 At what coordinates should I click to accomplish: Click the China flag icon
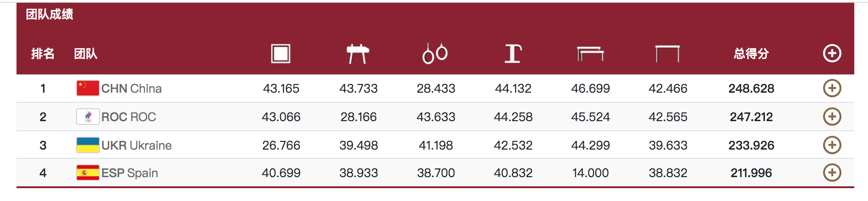tap(88, 88)
